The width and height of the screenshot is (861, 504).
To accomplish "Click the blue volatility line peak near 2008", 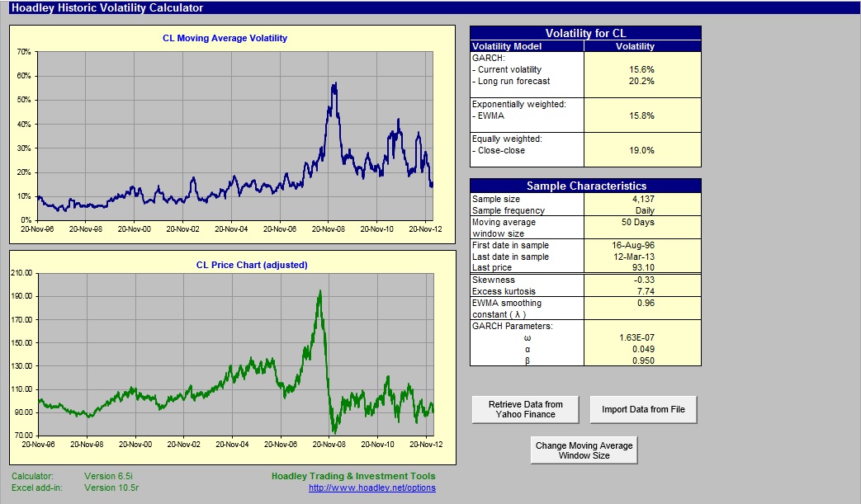I will point(334,86).
